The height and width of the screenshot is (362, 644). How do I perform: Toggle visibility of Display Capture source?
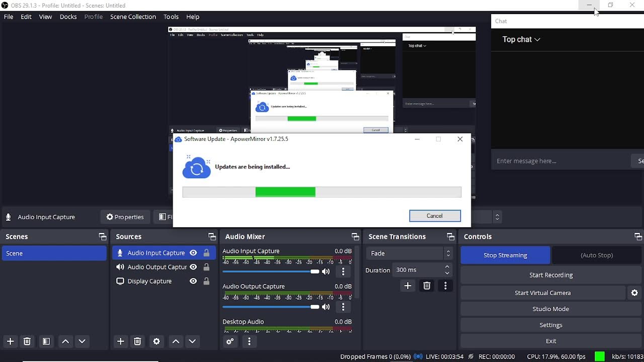[x=193, y=281]
